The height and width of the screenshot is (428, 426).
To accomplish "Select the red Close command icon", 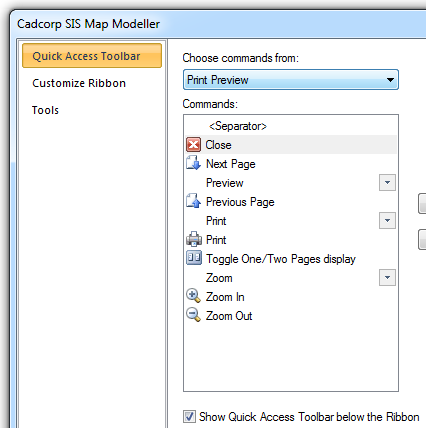I will click(193, 145).
